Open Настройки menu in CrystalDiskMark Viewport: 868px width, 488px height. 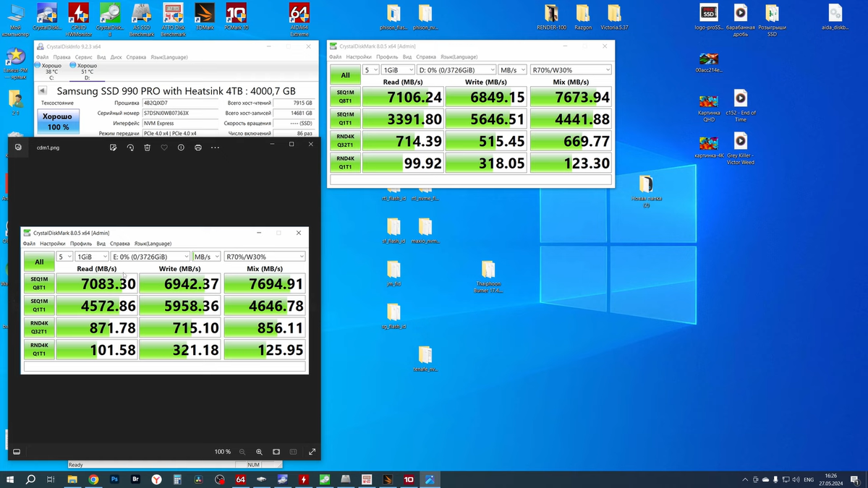point(359,56)
